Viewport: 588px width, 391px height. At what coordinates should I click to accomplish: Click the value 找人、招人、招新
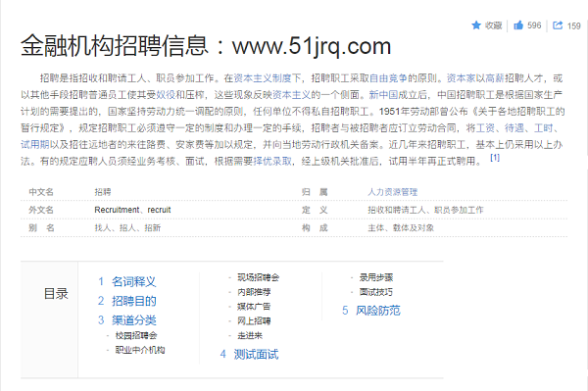click(x=127, y=228)
